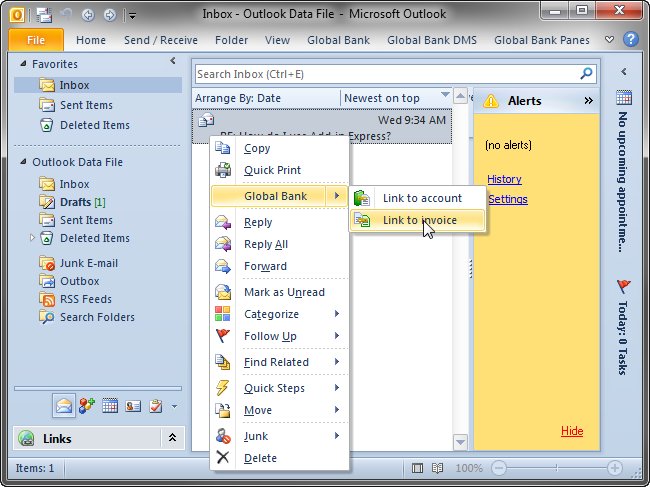This screenshot has width=650, height=487.
Task: Open the Global Bank Panes tab
Action: pyautogui.click(x=541, y=40)
